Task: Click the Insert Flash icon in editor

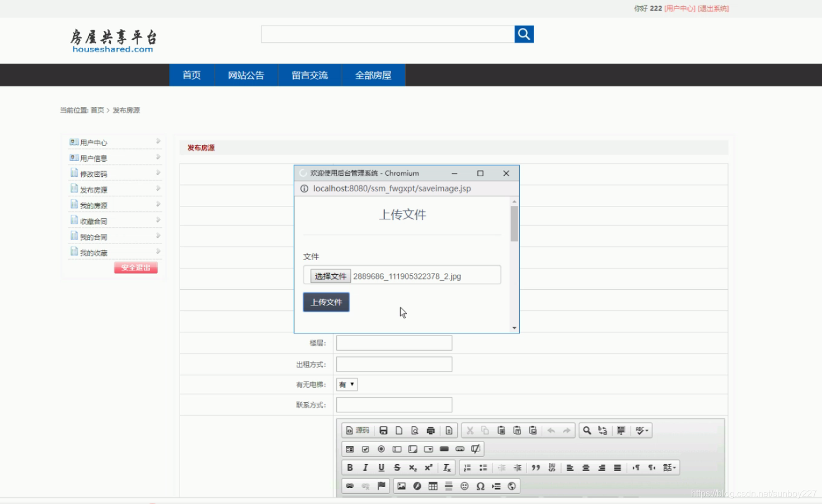Action: point(417,486)
